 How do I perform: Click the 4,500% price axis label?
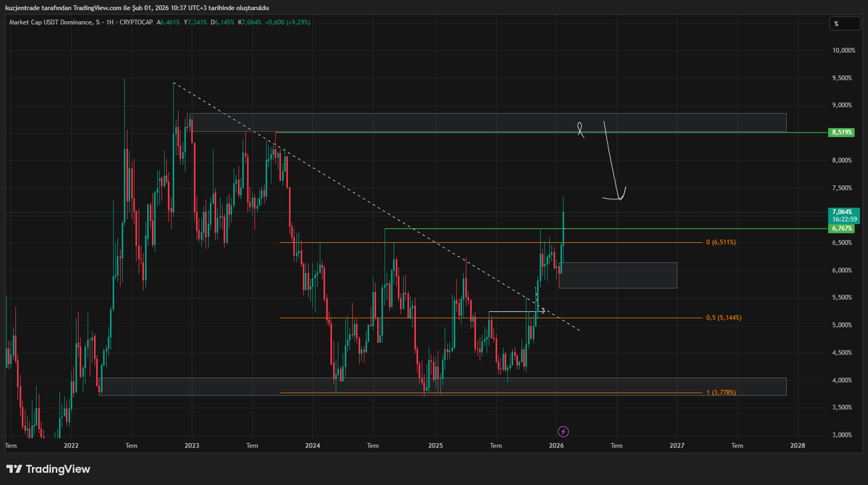(843, 353)
